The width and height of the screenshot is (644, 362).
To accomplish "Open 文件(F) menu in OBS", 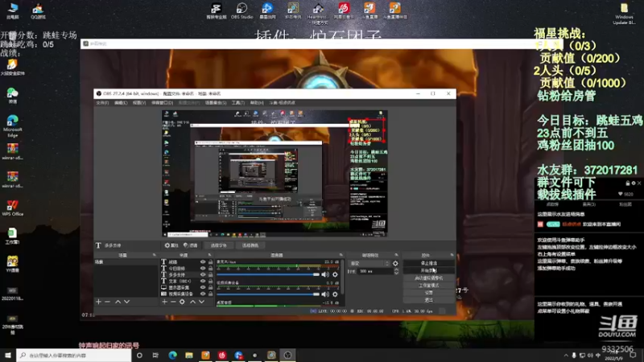I will 102,103.
